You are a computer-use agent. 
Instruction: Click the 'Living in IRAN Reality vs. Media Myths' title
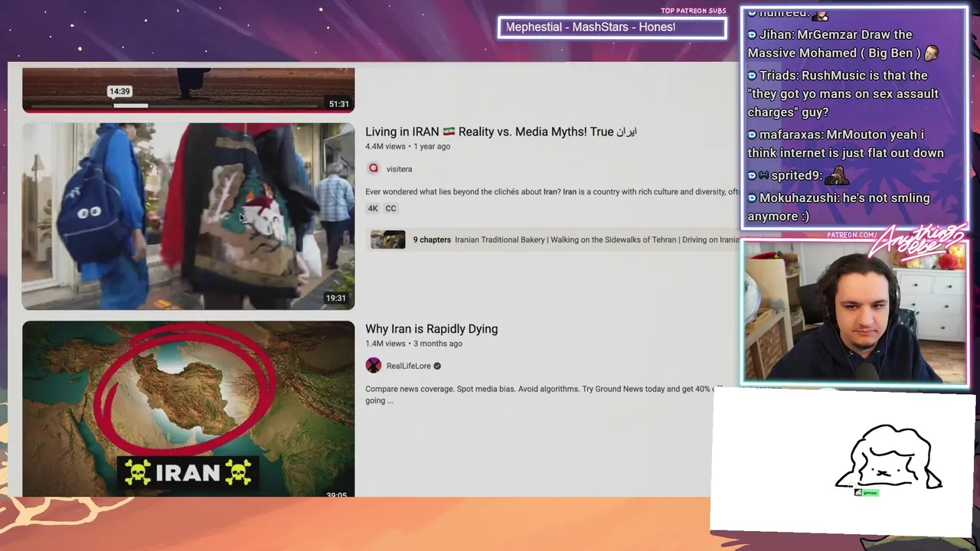(x=501, y=132)
